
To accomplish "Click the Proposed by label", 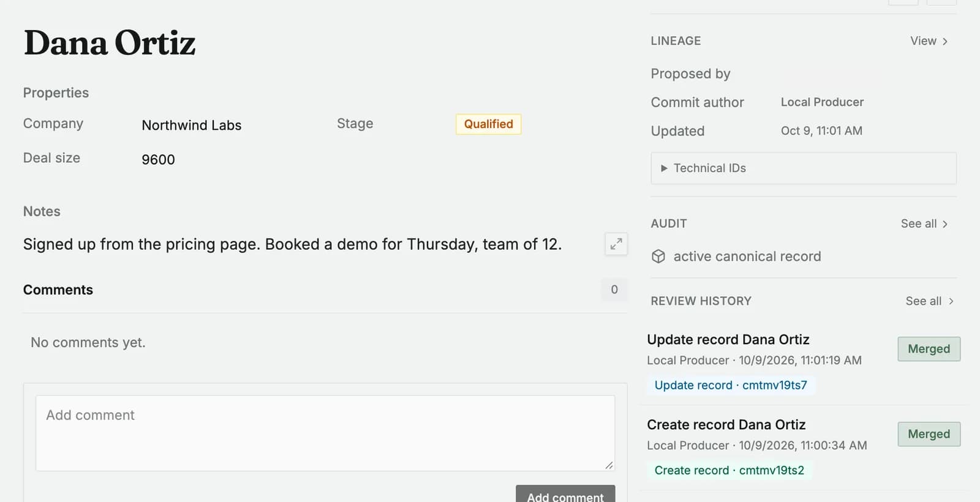I will point(690,74).
